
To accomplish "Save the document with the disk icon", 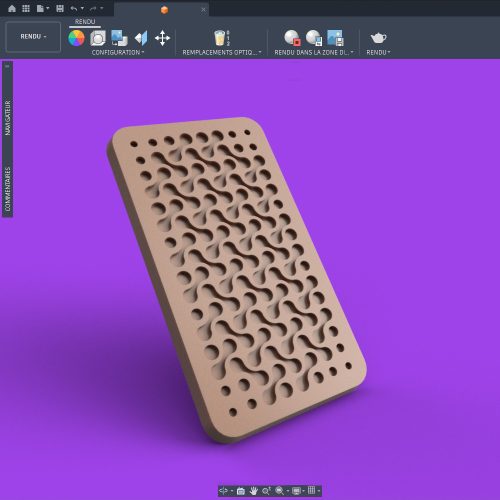I will pyautogui.click(x=60, y=9).
